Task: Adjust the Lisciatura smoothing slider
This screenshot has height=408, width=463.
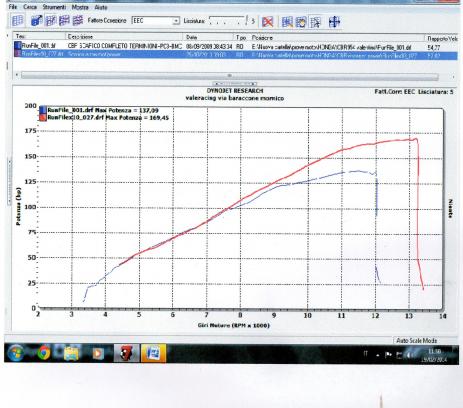Action: pyautogui.click(x=228, y=21)
